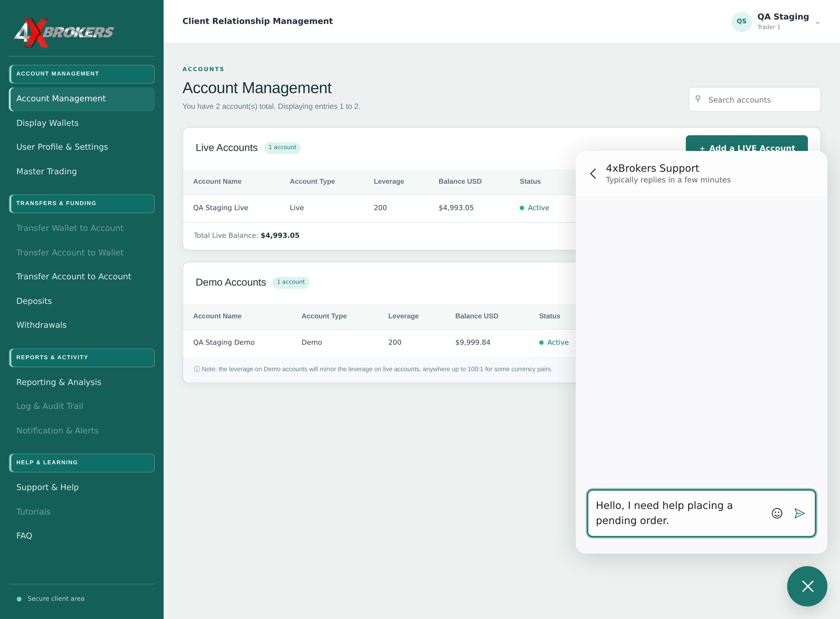Click Total Live Balance amount
Image resolution: width=840 pixels, height=619 pixels.
coord(280,235)
